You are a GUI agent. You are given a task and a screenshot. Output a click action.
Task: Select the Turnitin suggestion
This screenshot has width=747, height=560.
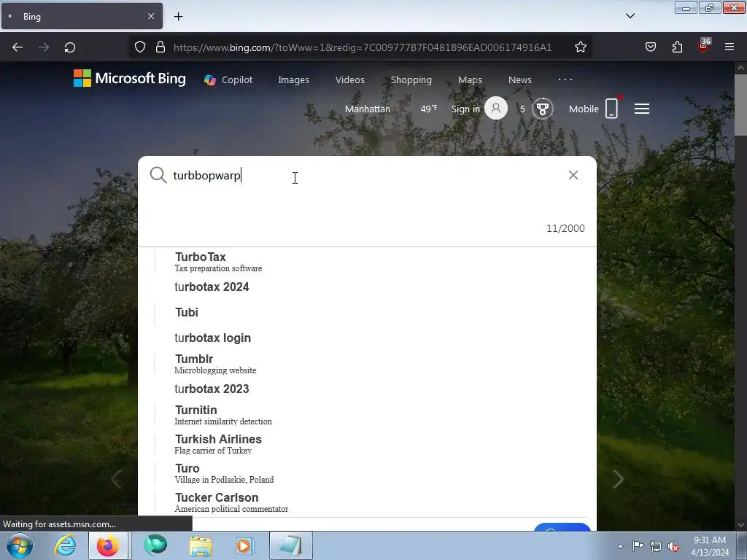tap(367, 415)
